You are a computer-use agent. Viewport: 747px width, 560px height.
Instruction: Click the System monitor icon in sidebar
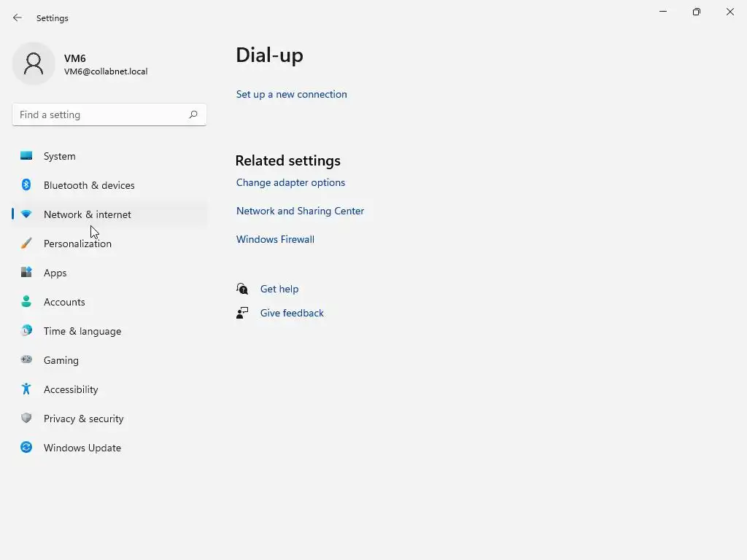click(26, 156)
